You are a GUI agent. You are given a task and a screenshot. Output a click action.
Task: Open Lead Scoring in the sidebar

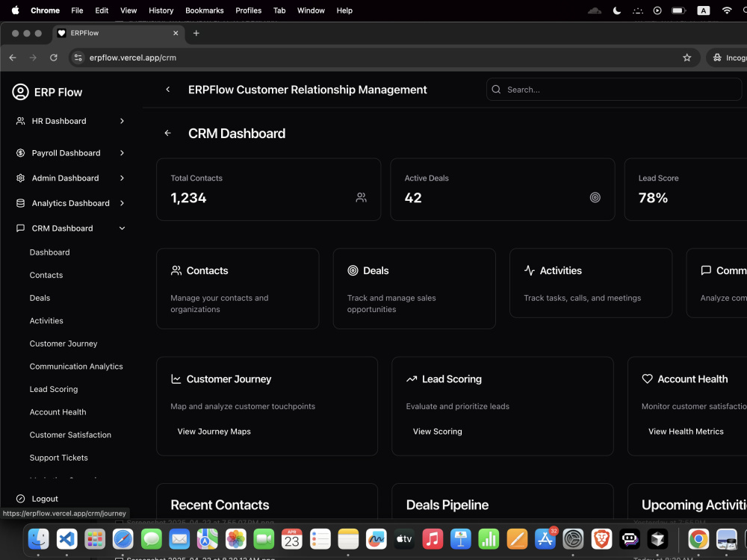(54, 390)
